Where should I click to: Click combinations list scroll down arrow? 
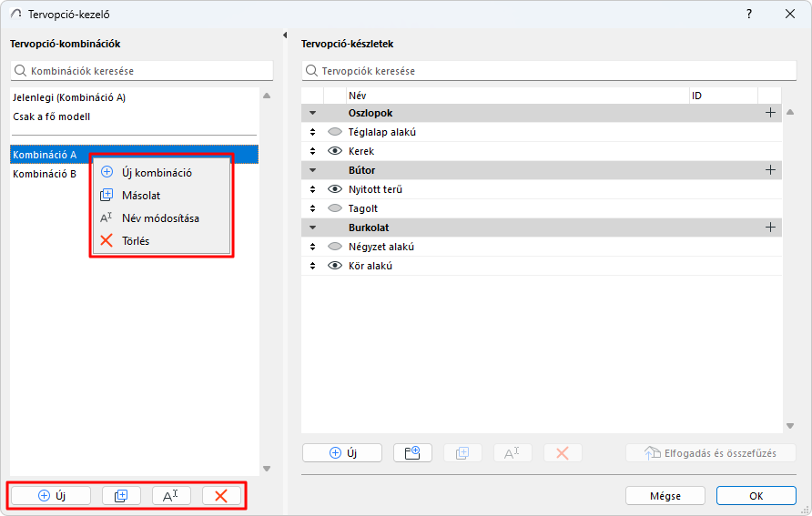267,469
